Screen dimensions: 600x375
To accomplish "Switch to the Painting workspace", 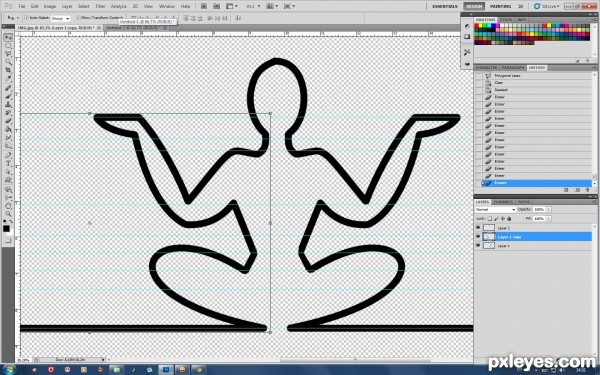I will 501,7.
